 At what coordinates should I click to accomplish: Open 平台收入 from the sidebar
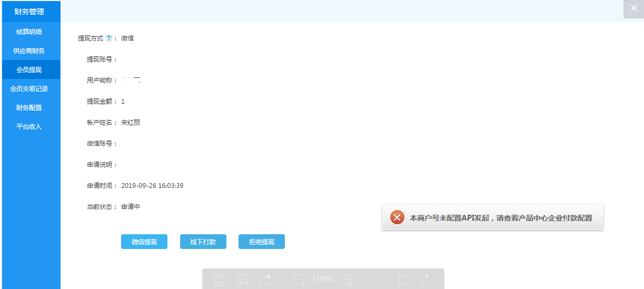pyautogui.click(x=29, y=126)
